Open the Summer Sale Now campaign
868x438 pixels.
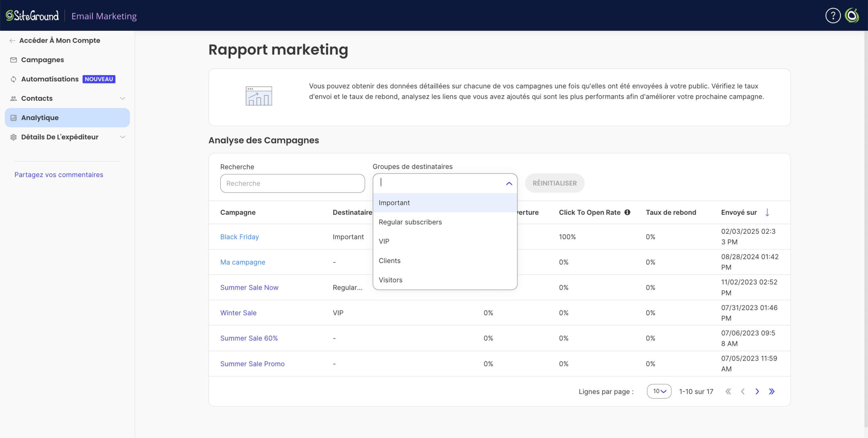coord(249,288)
